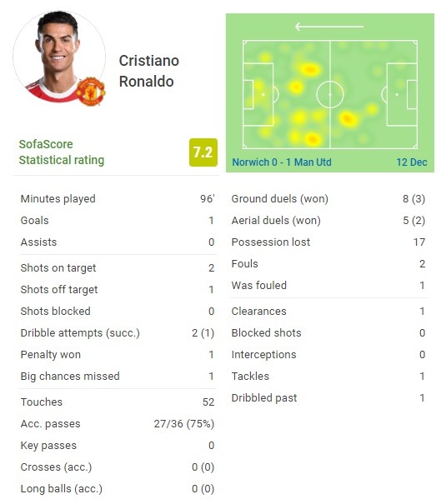
Task: Click the Dribble attempts (succ.) row
Action: (118, 333)
